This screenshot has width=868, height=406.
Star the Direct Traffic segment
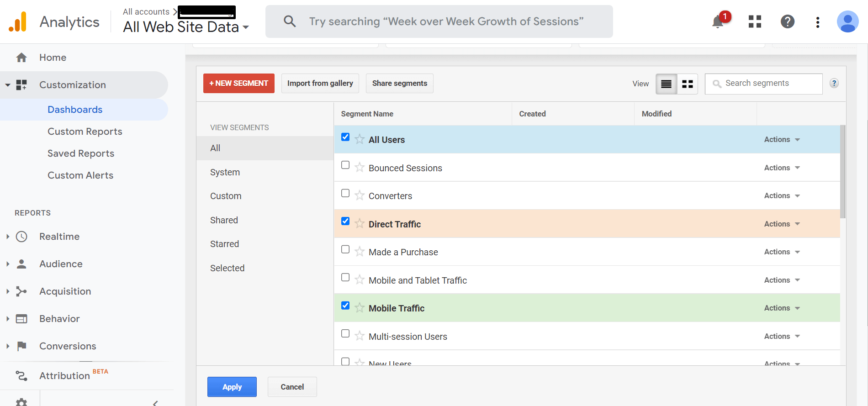(360, 223)
